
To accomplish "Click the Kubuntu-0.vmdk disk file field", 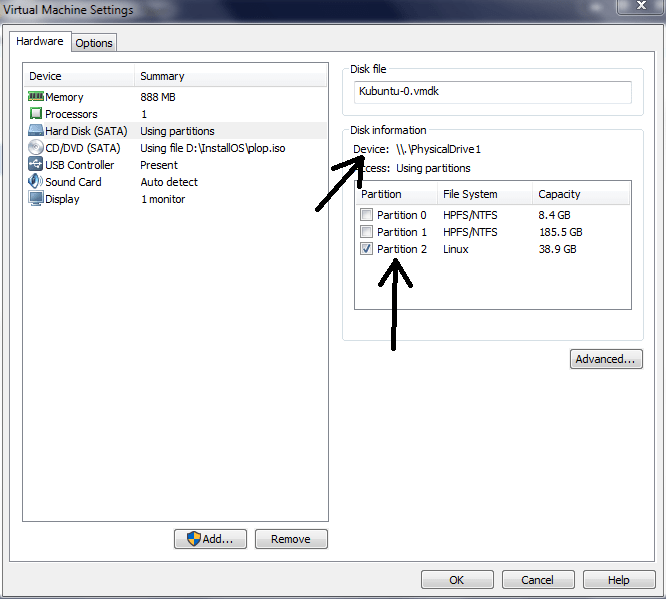I will click(492, 91).
